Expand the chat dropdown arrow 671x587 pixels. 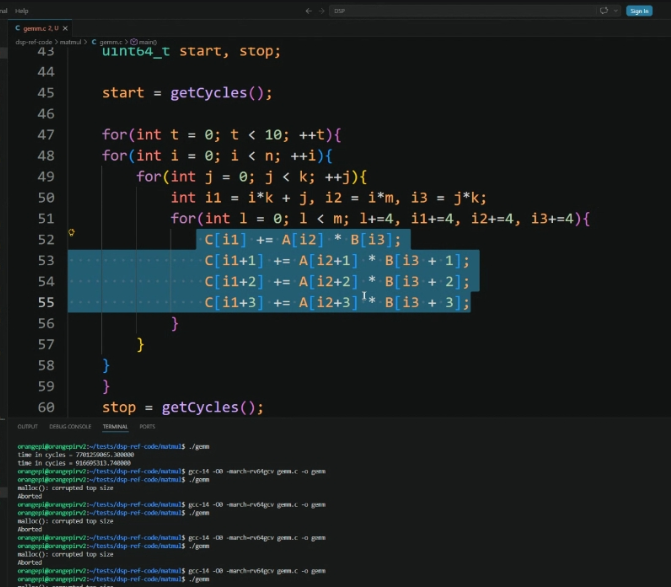click(x=616, y=11)
